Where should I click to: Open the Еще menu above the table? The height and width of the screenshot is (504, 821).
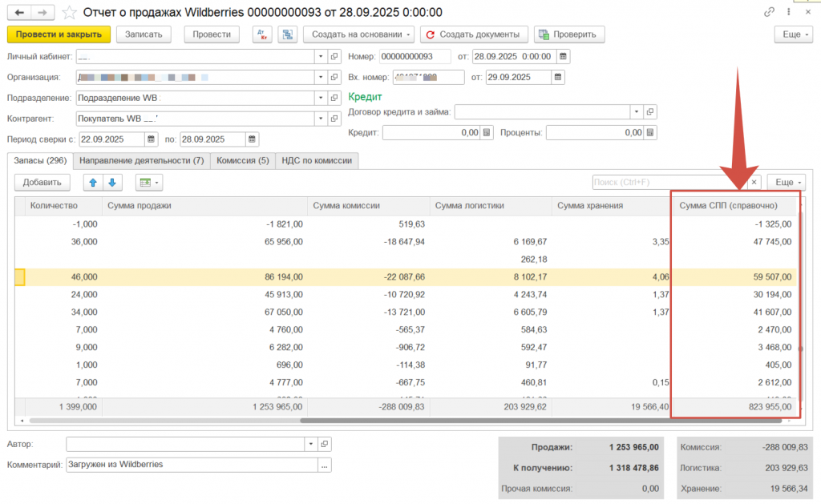pyautogui.click(x=786, y=183)
